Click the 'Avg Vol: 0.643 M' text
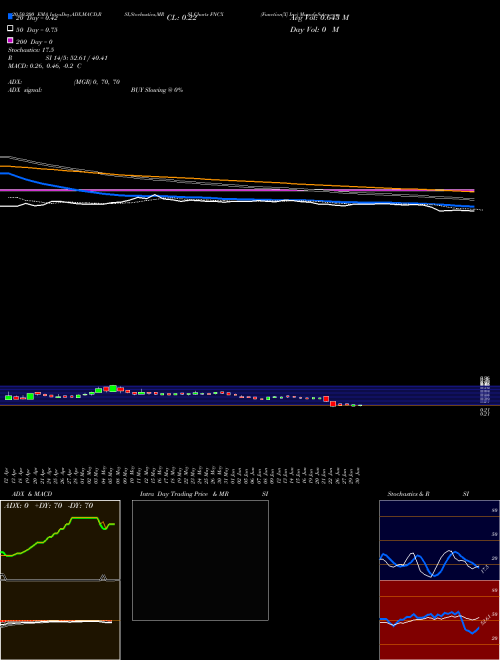This screenshot has height=660, width=500. click(320, 18)
